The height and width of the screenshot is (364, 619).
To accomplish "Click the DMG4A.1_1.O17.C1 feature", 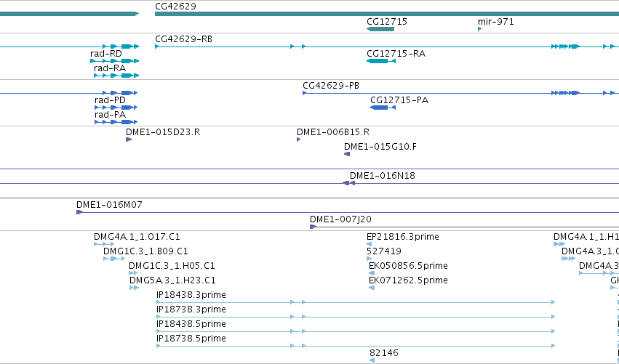I will click(x=104, y=244).
